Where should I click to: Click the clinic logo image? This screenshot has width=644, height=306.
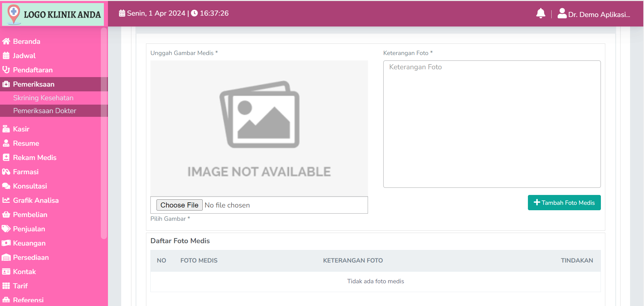coord(53,14)
